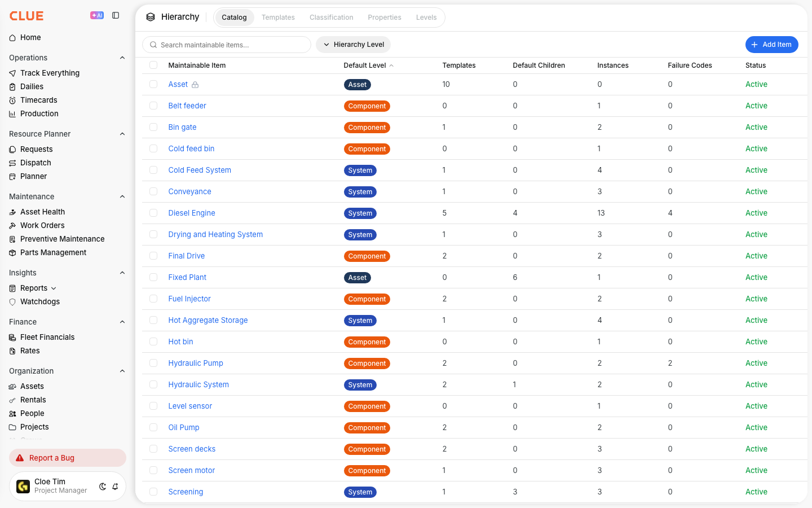Open Asset Health icon

12,212
